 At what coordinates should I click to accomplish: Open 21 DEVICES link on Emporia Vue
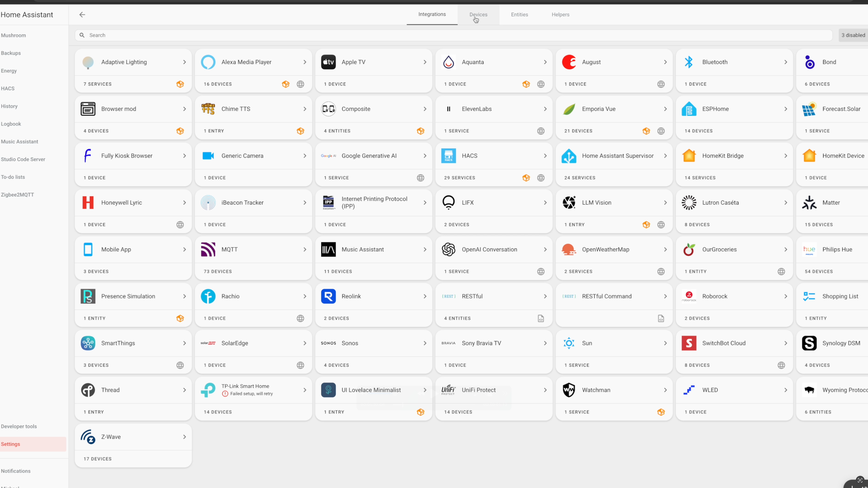578,131
